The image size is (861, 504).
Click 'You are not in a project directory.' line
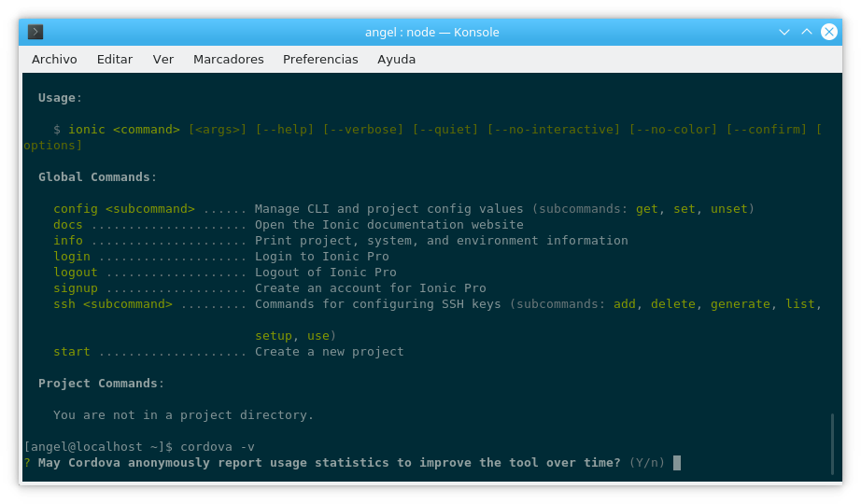tap(183, 415)
